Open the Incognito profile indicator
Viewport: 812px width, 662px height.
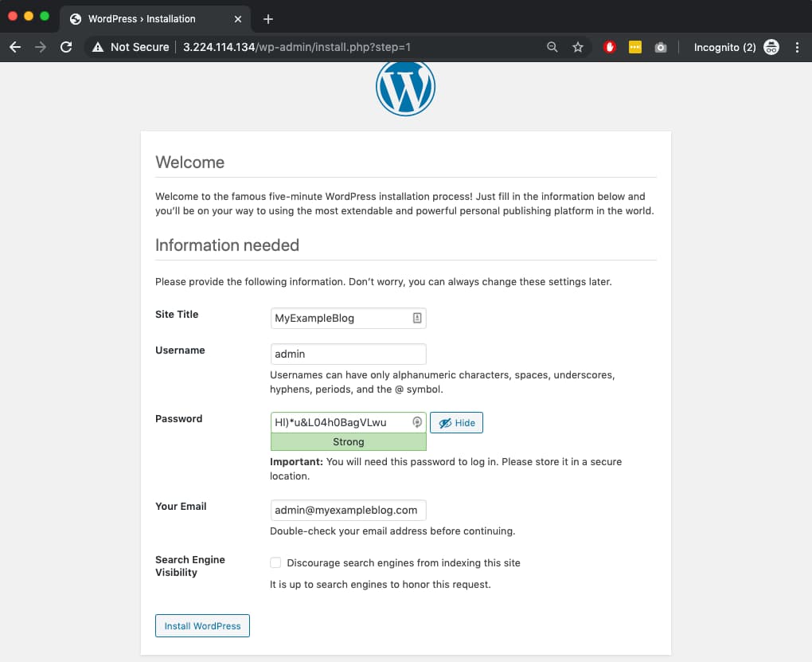pos(736,47)
